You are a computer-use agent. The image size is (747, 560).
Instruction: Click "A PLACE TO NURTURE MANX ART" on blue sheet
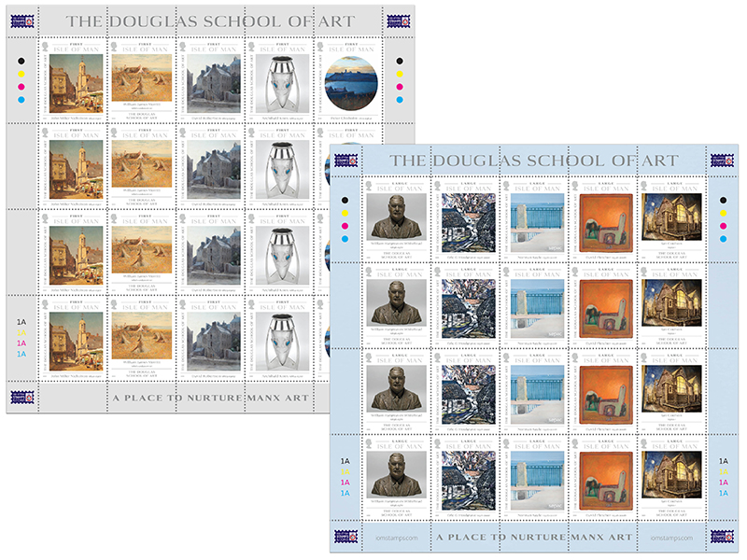(534, 538)
